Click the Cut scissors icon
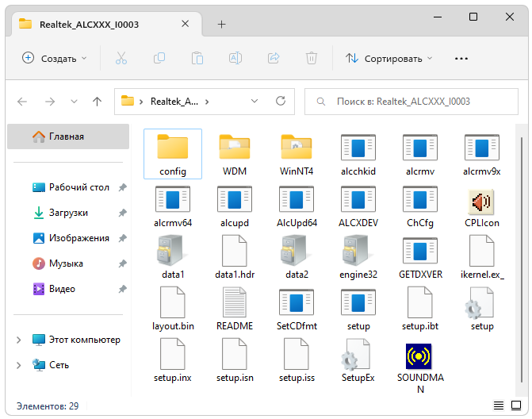Viewport: 532px width, 419px height. pyautogui.click(x=121, y=59)
